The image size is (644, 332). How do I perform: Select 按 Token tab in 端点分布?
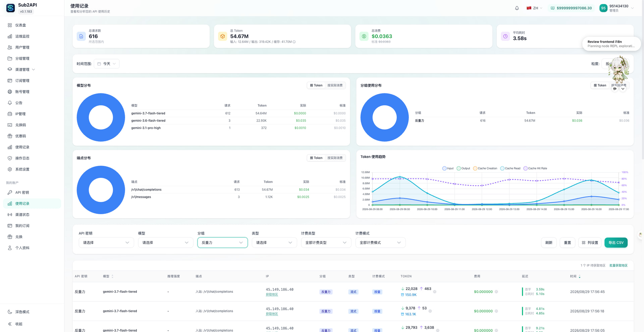coord(316,158)
